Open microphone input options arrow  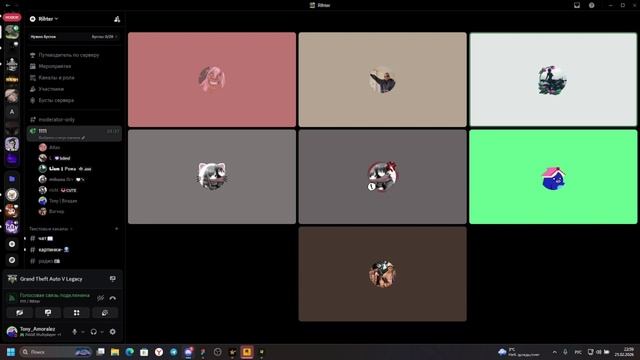[83, 332]
